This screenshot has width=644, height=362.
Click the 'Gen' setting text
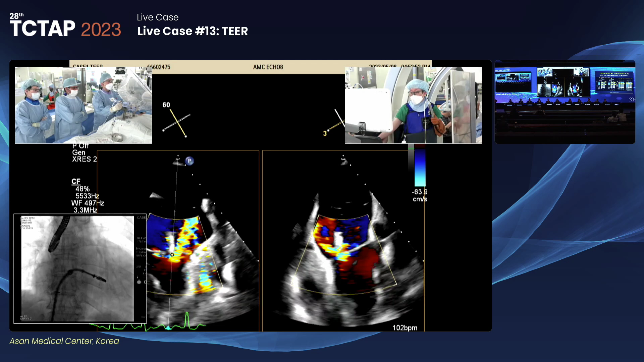pos(79,152)
